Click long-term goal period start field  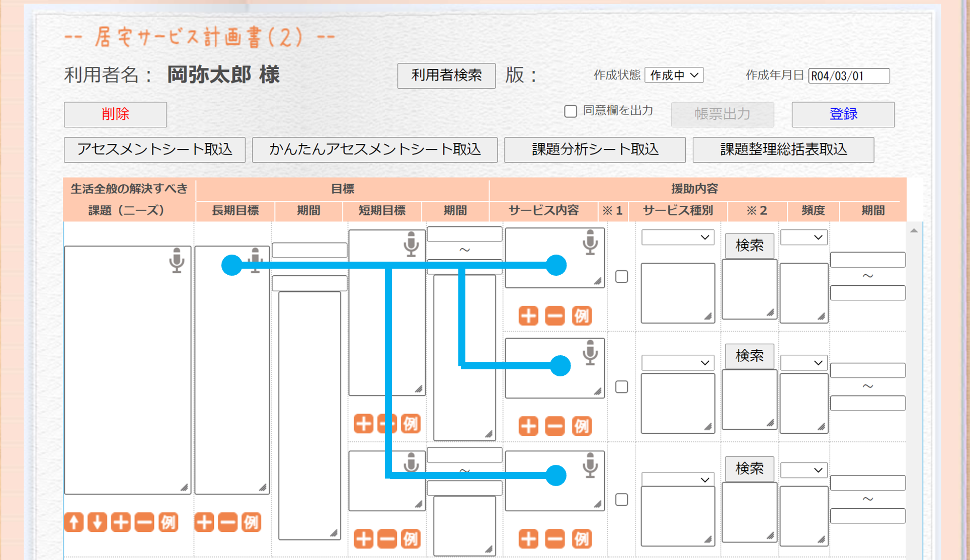(x=309, y=250)
